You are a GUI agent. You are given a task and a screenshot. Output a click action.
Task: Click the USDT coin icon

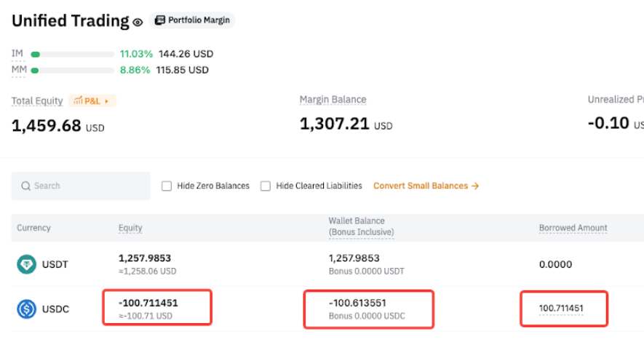(27, 264)
